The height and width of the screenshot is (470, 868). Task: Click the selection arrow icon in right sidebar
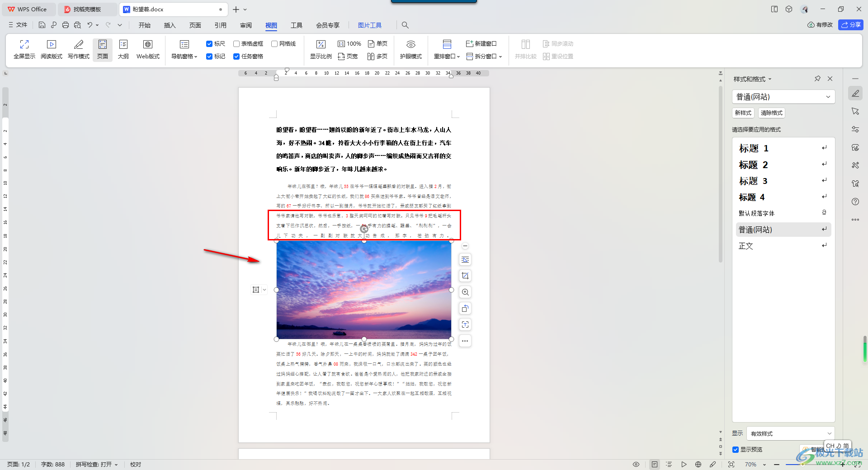[855, 111]
